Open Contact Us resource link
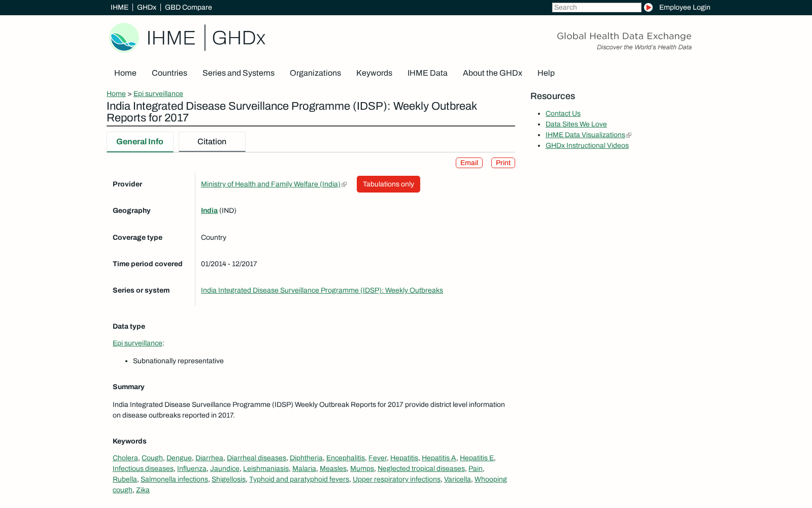Image resolution: width=812 pixels, height=508 pixels. (563, 113)
